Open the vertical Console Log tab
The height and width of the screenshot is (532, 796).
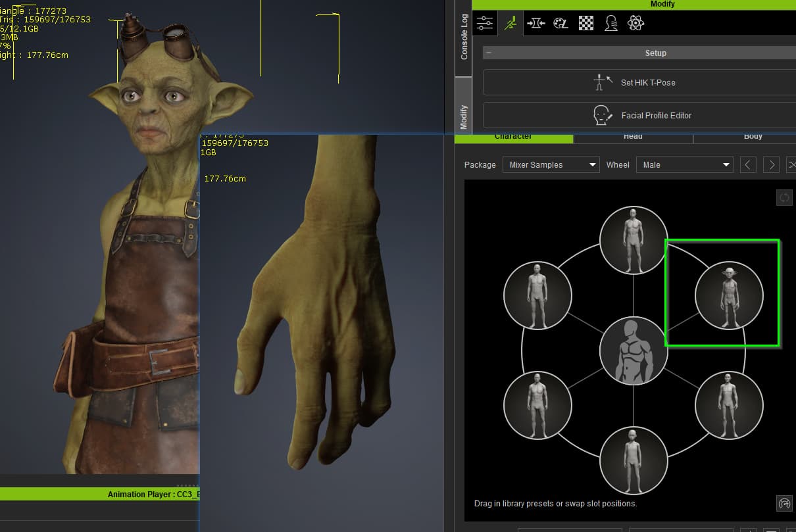pyautogui.click(x=464, y=37)
